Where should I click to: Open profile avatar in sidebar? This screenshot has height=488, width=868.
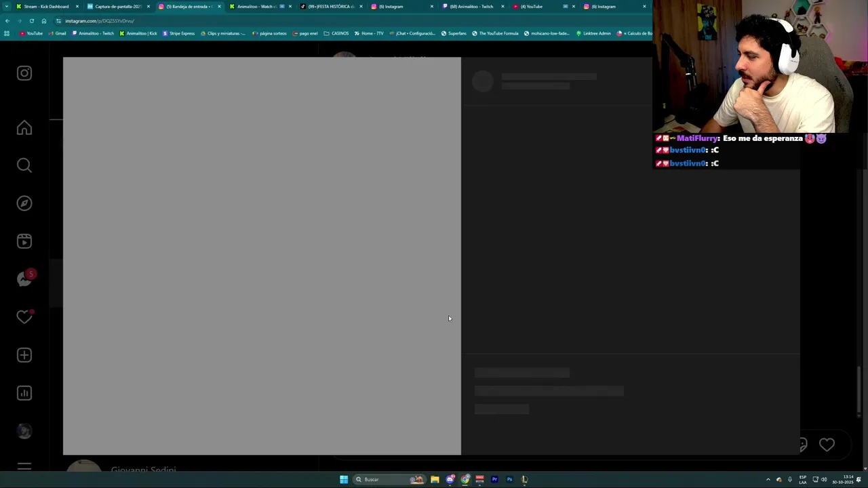click(24, 431)
